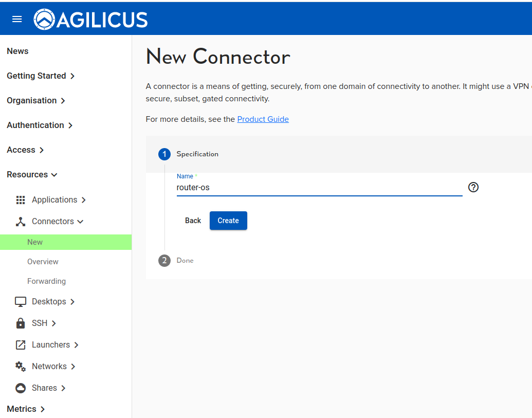Click the connector Name input field
Screen dimensions: 532x418
tap(319, 188)
